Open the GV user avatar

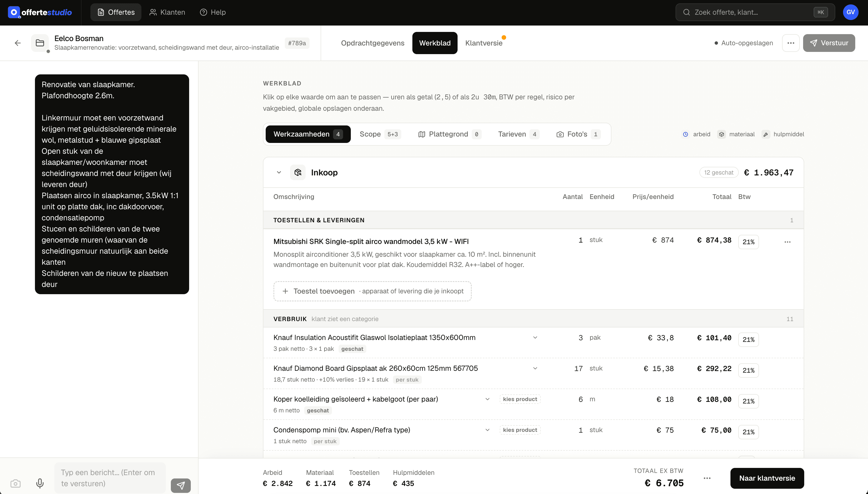click(850, 12)
